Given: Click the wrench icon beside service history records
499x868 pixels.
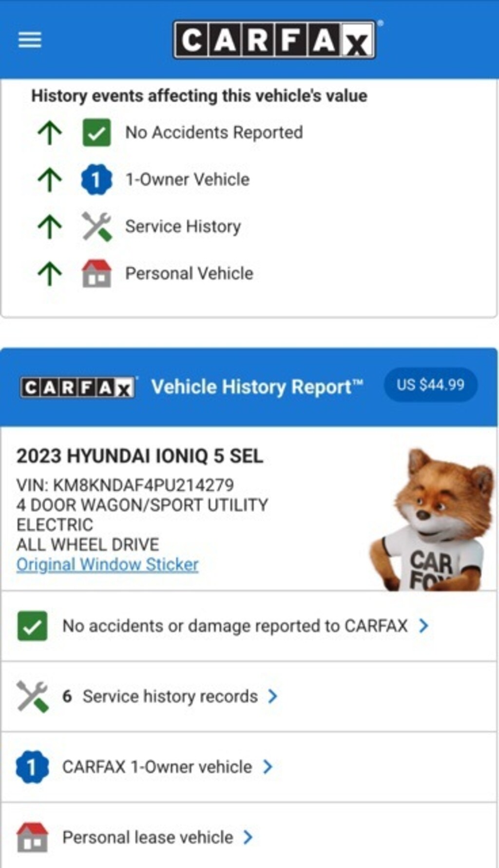Looking at the screenshot, I should (x=32, y=696).
